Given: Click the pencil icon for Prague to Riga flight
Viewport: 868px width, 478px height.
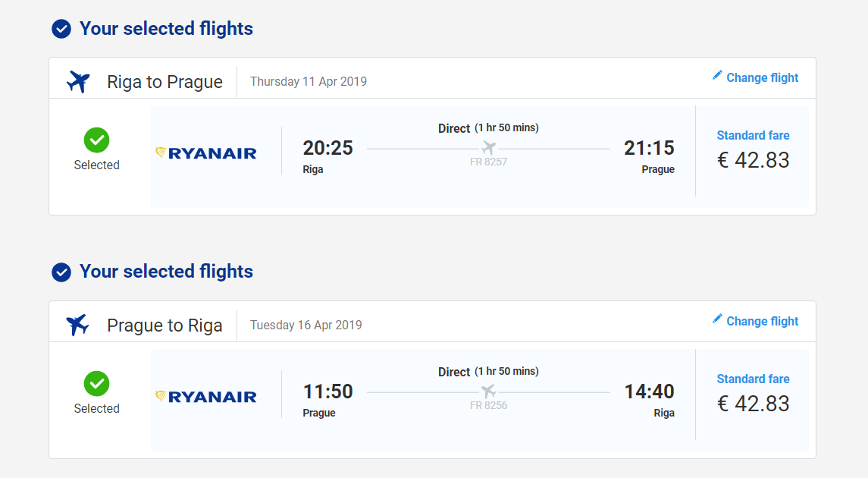Looking at the screenshot, I should [x=717, y=319].
